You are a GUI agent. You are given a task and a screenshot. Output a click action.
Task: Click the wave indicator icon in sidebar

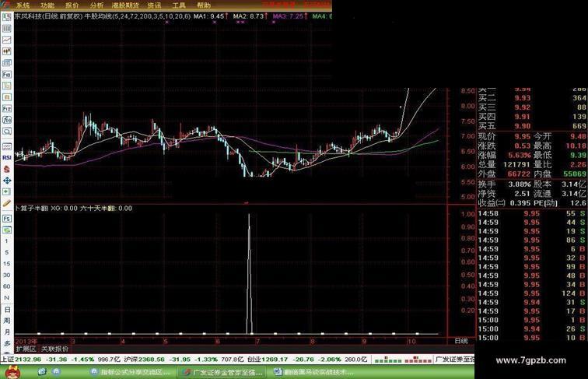7,146
